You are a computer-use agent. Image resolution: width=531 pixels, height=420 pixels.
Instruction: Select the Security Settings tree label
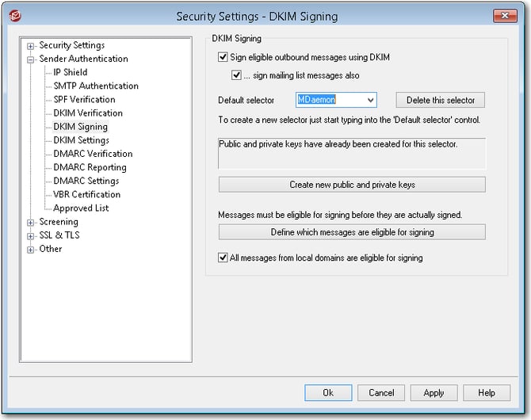[72, 45]
